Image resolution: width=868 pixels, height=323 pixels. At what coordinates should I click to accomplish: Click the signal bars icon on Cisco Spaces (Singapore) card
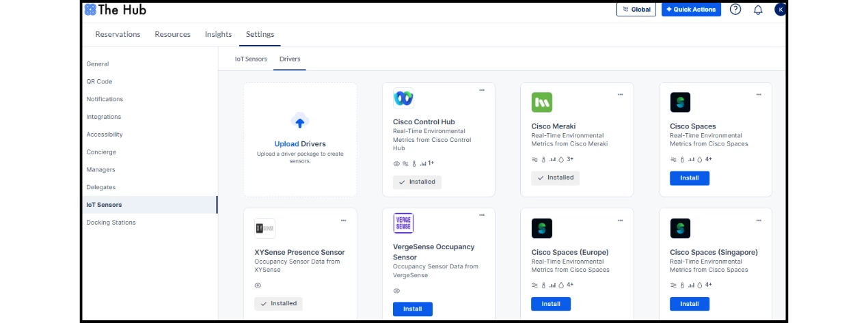coord(691,285)
